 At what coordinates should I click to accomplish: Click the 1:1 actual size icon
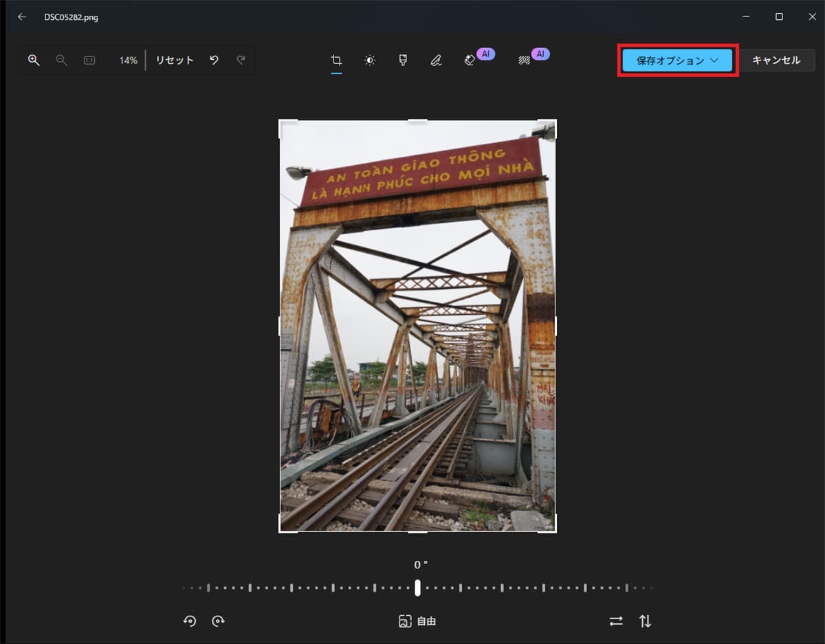pyautogui.click(x=88, y=60)
